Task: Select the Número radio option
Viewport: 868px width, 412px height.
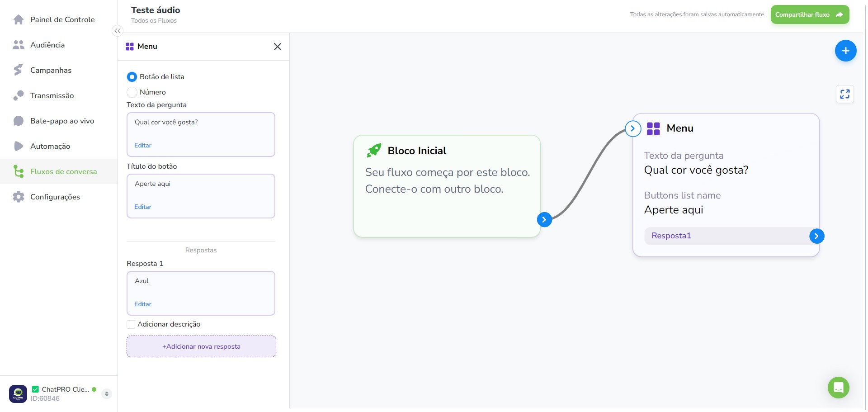Action: 132,92
